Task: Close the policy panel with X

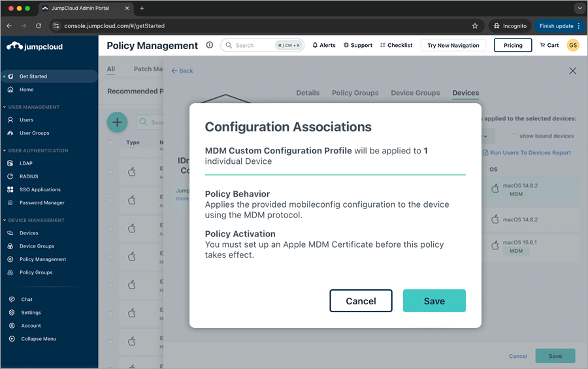Action: [572, 71]
